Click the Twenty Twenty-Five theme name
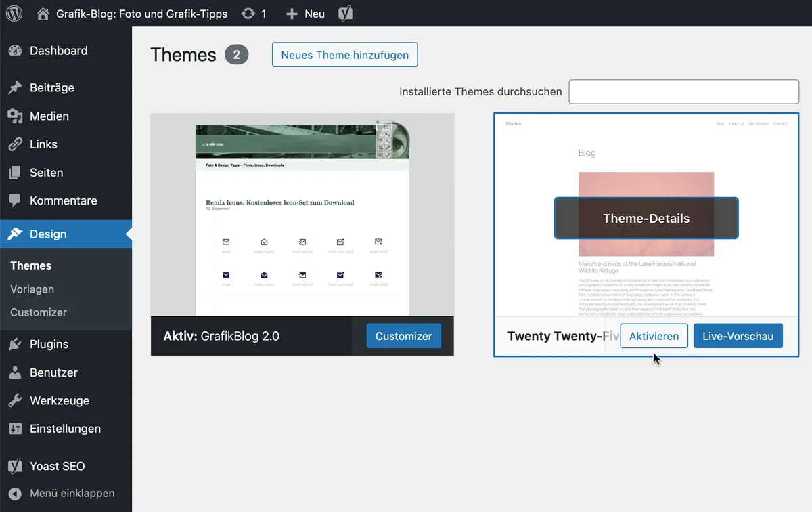 (x=563, y=336)
